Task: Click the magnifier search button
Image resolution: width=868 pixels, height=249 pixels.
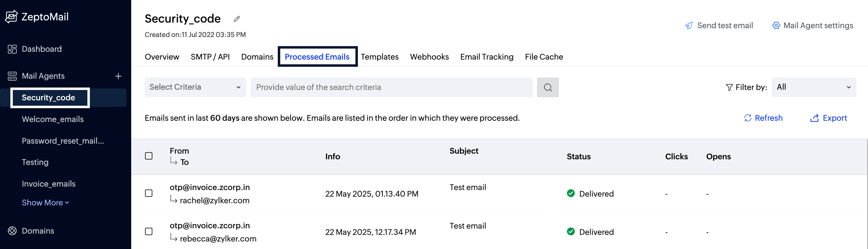Action: point(548,87)
